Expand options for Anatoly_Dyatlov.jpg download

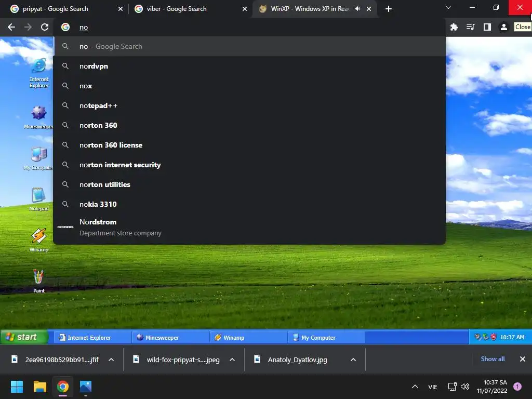[x=353, y=360]
